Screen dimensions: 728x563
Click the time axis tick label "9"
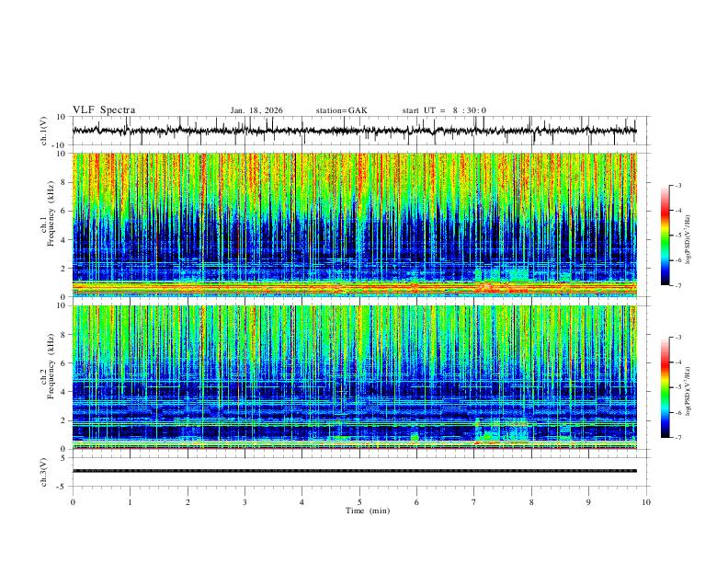pyautogui.click(x=588, y=502)
